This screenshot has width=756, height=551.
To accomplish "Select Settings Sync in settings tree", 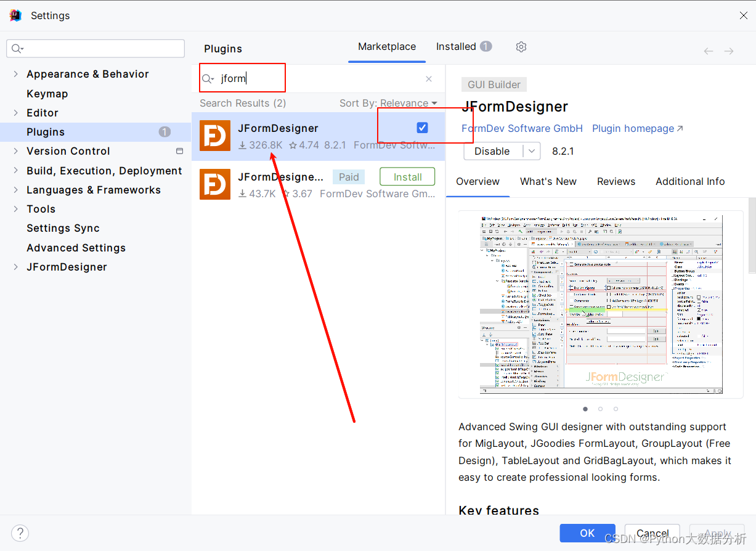I will (x=63, y=228).
